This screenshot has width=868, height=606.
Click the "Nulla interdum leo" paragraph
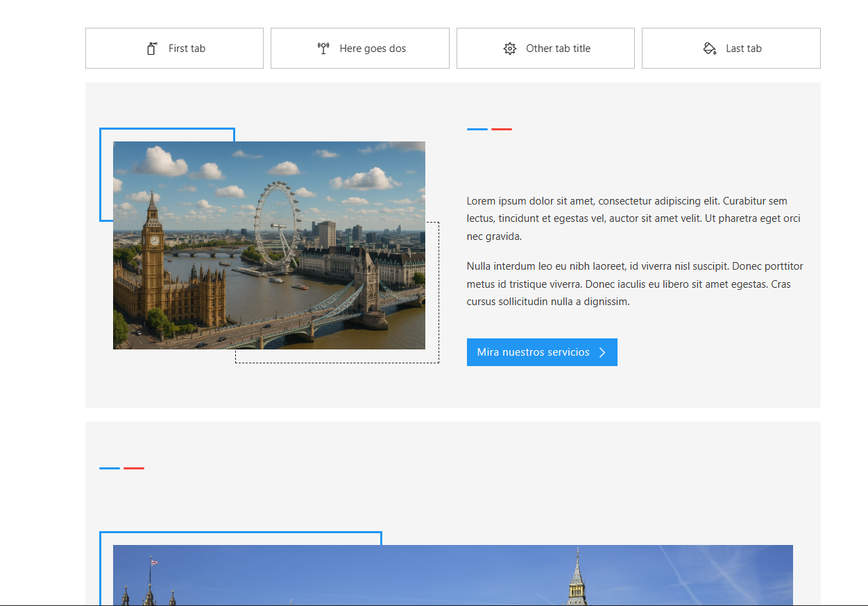coord(633,284)
